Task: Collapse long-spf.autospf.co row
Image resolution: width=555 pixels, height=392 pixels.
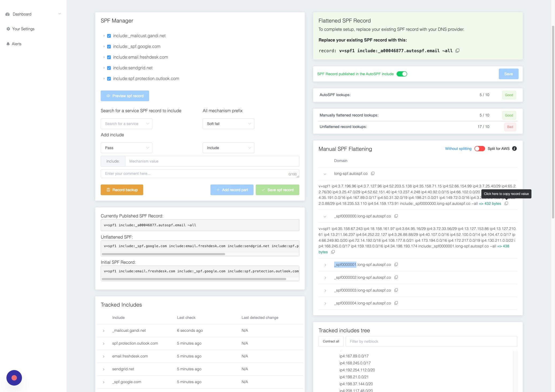Action: point(325,174)
